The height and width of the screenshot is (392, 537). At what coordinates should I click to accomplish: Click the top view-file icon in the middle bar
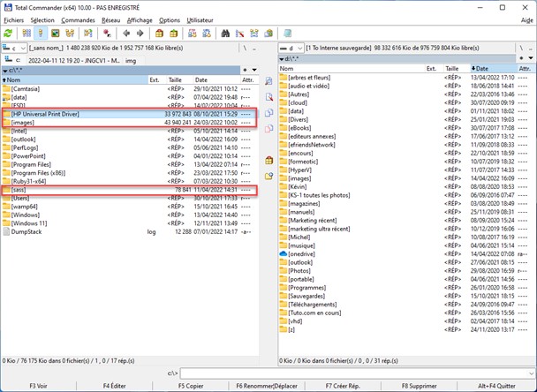tap(268, 79)
